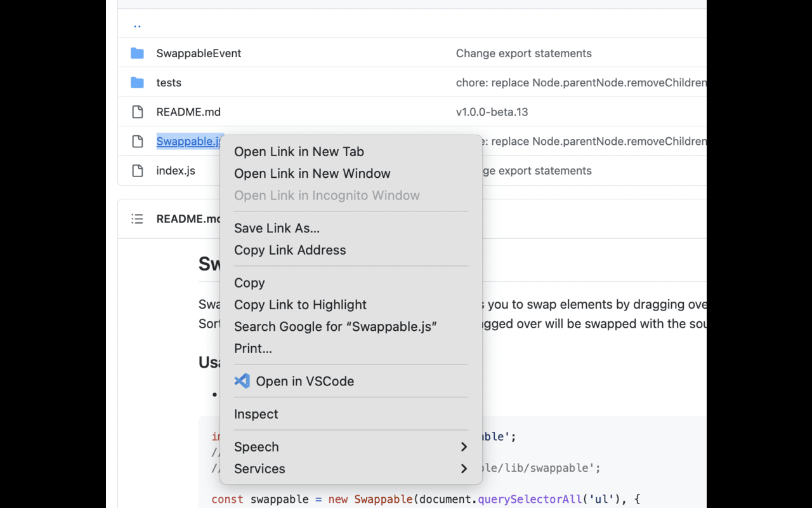Screen dimensions: 812x508
Task: Select Inspect from the context menu
Action: click(x=256, y=413)
